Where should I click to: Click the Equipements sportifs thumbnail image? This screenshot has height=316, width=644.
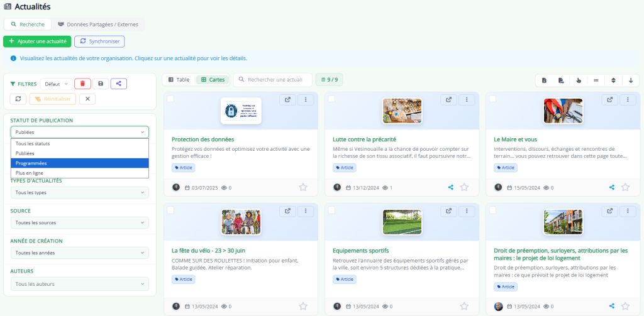click(402, 222)
